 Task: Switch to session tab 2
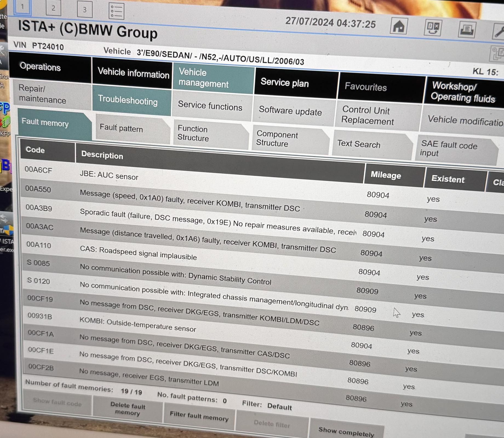click(x=53, y=8)
